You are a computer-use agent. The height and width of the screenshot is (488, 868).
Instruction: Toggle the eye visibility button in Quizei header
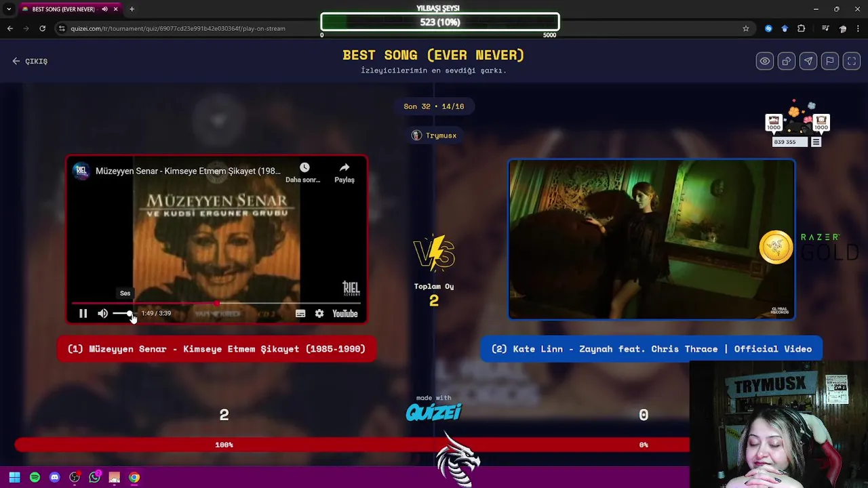coord(764,61)
